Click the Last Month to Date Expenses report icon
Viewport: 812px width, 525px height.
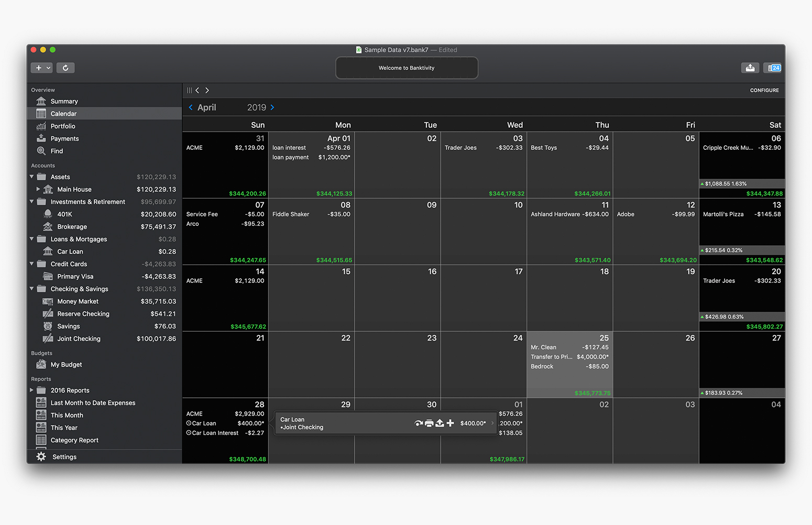[x=41, y=402]
